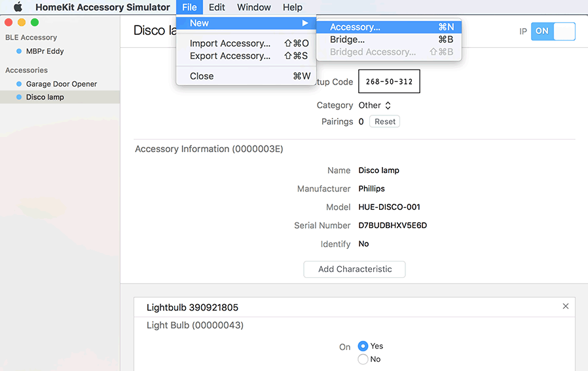Click the Identify value No
The width and height of the screenshot is (588, 371).
pos(363,244)
